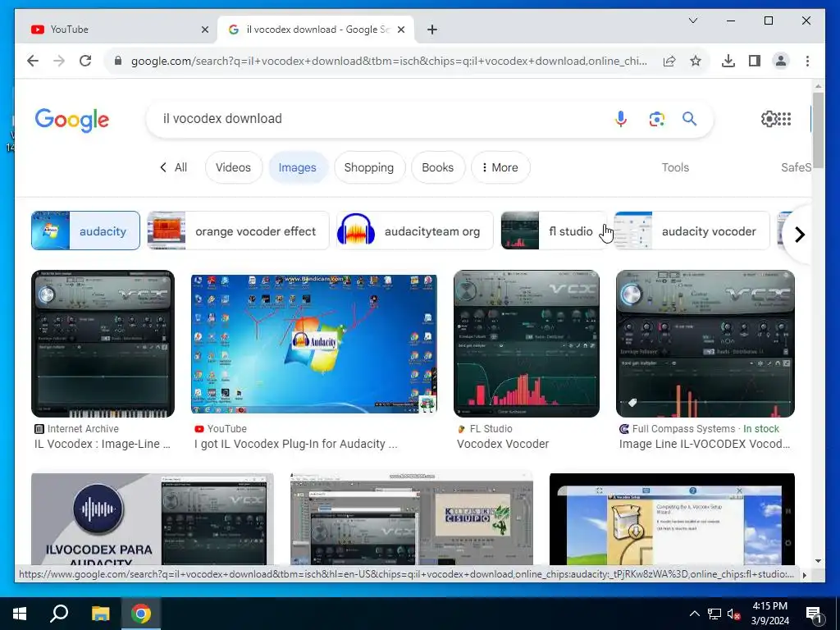
Task: Click Vocodex Vocoder title link
Action: click(503, 444)
